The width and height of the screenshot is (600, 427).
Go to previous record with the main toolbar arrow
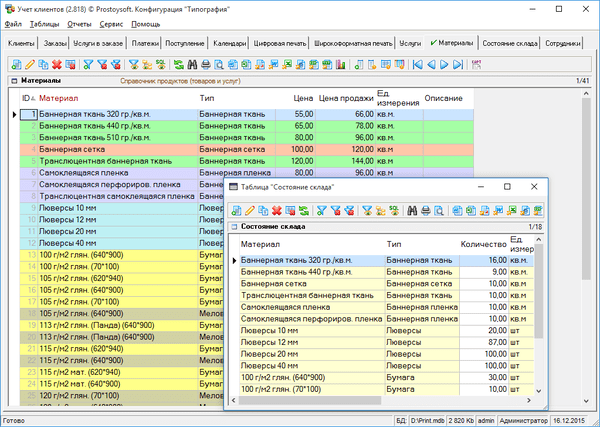pos(431,65)
